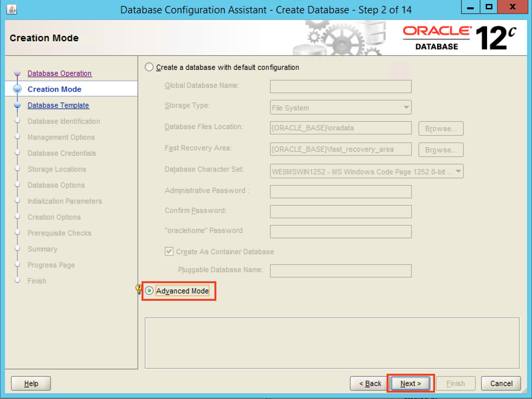Browse for Database Files Location
This screenshot has width=532, height=399.
coord(441,128)
